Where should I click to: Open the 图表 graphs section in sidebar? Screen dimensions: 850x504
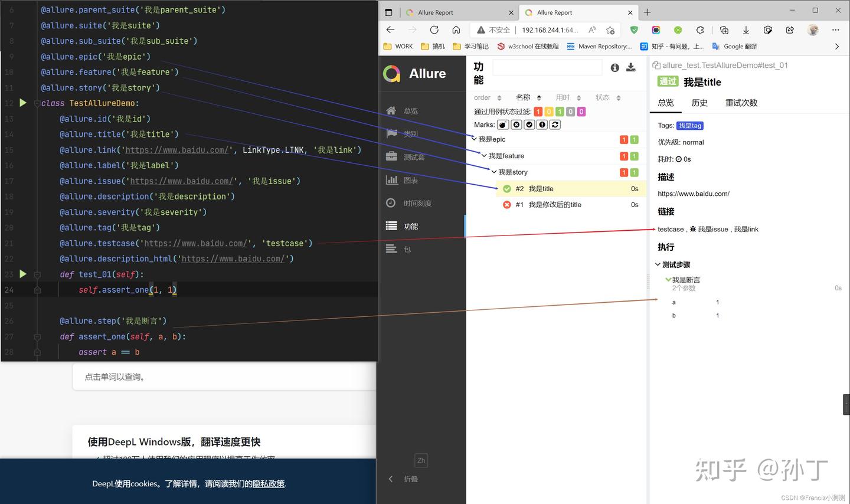[x=410, y=181]
